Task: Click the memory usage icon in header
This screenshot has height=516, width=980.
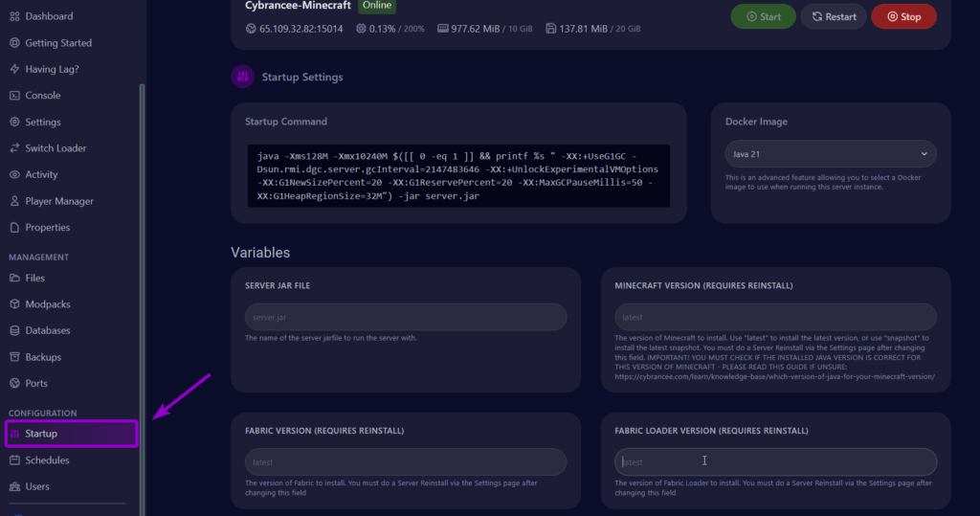Action: click(442, 29)
